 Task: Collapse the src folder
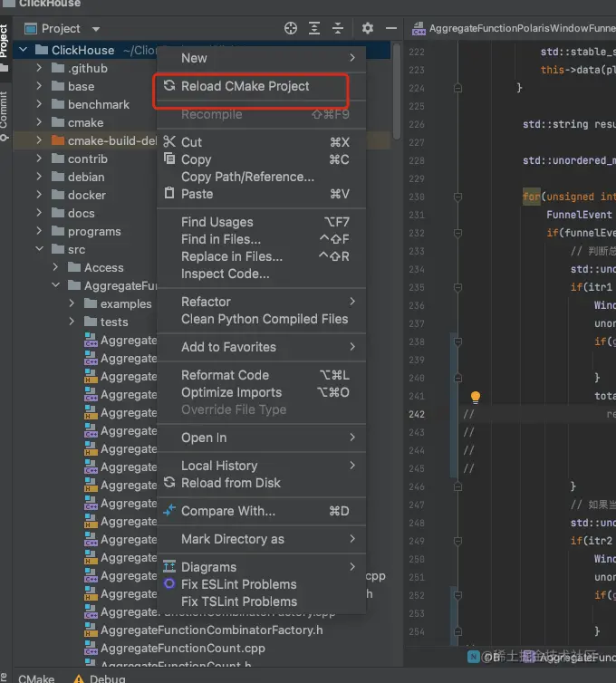39,249
